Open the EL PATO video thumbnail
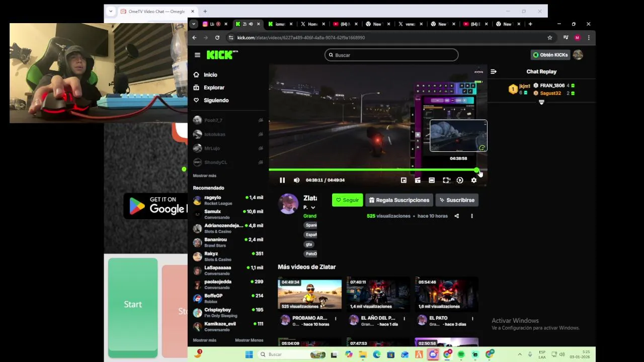Screen dimensions: 644x362 446,295
